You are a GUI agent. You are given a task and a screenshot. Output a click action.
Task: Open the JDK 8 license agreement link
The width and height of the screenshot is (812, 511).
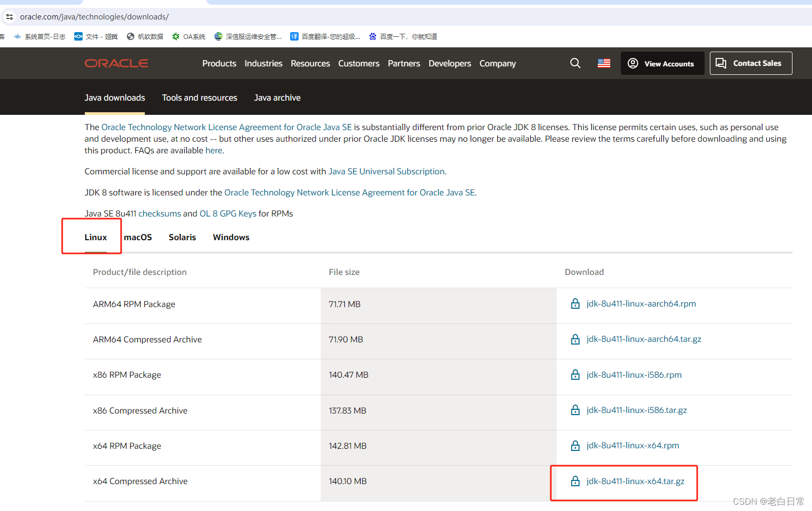point(350,192)
